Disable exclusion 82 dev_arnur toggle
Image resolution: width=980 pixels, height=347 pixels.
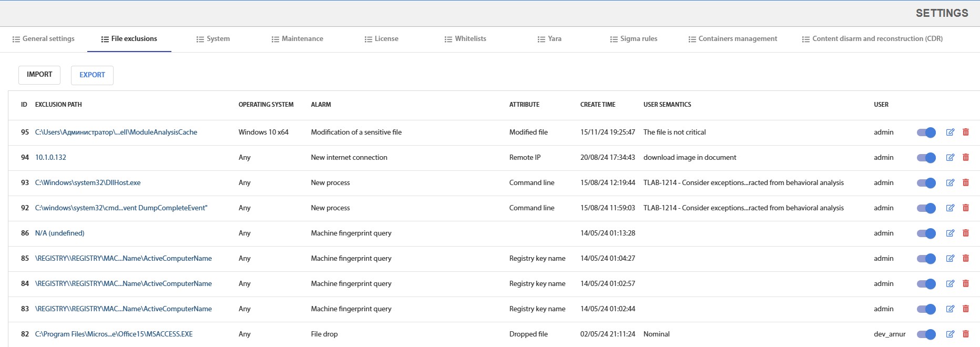tap(926, 334)
